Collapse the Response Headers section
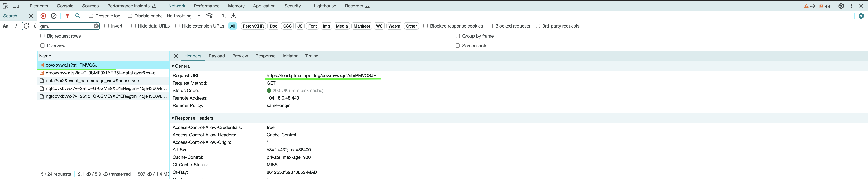 click(173, 118)
